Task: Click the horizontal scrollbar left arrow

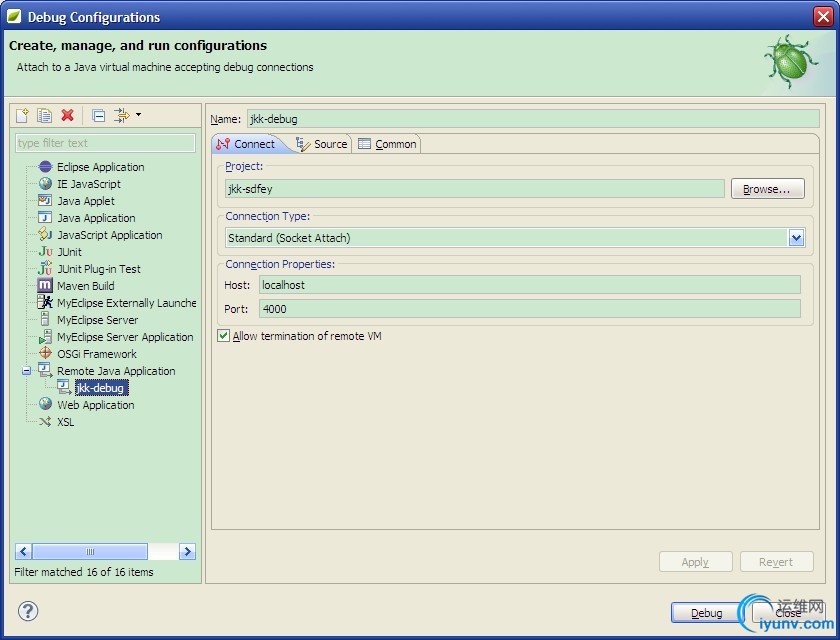Action: (24, 551)
